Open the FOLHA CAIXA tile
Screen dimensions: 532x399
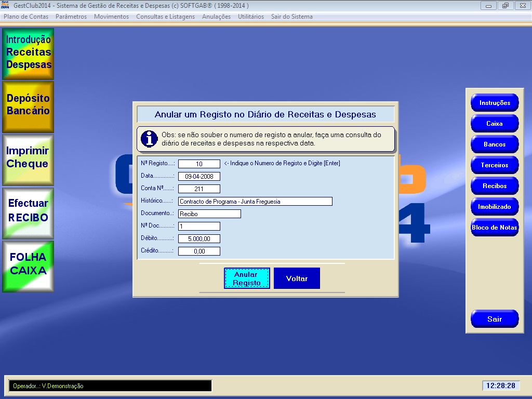pyautogui.click(x=28, y=265)
